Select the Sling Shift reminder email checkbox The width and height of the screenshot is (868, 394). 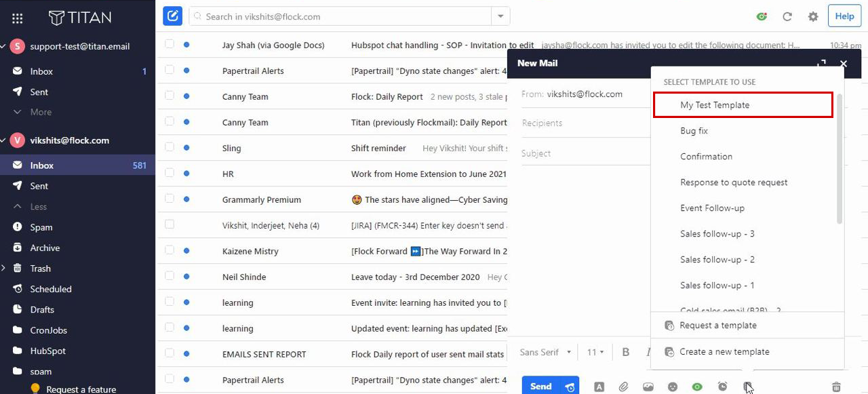pos(170,148)
